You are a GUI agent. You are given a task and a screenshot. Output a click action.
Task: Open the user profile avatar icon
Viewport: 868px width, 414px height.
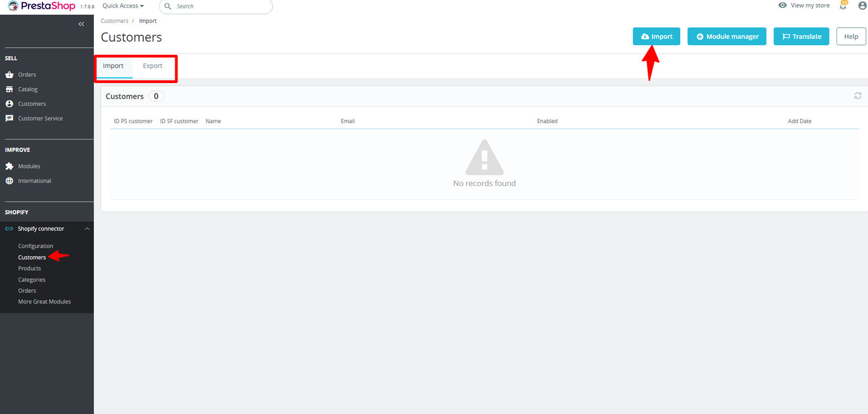[862, 5]
